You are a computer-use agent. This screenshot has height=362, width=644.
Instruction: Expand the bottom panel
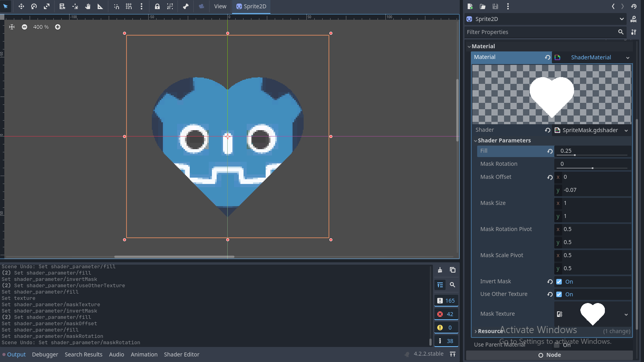453,354
